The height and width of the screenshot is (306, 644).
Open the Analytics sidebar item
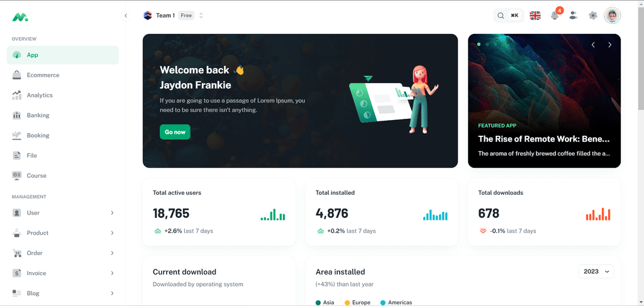point(63,95)
